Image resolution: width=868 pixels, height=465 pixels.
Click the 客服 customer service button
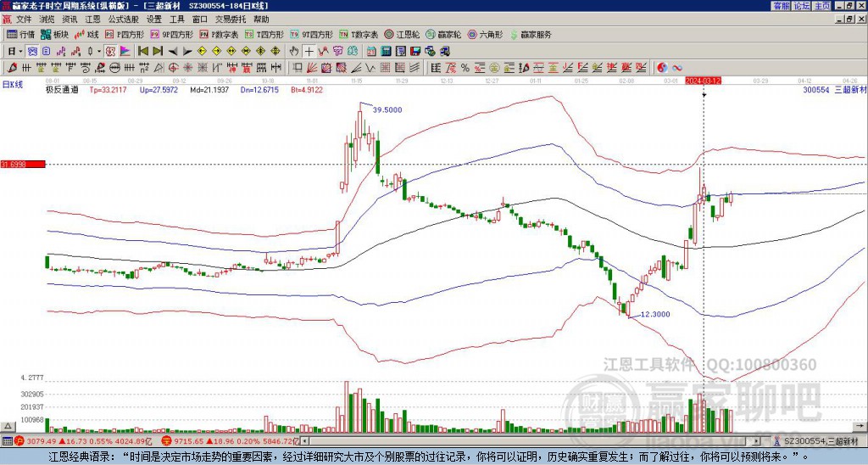782,6
